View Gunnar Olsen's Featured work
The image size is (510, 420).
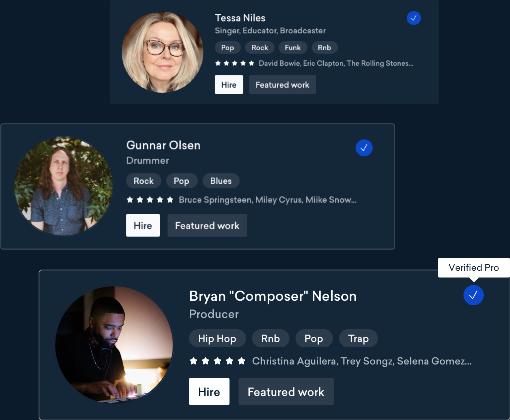pyautogui.click(x=207, y=225)
